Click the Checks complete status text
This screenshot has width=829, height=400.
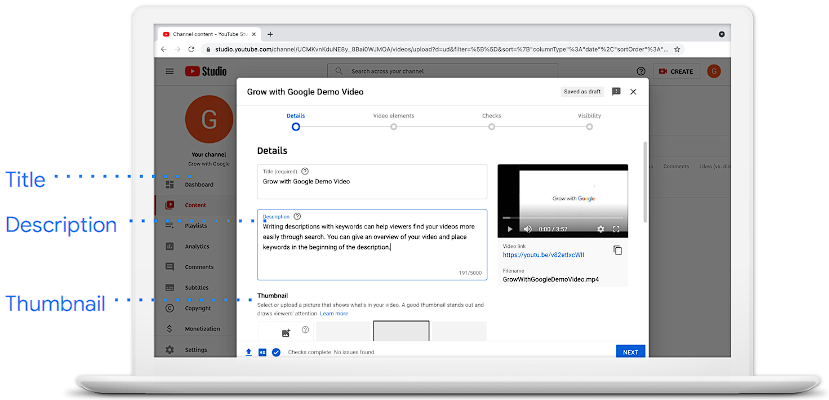[x=331, y=352]
